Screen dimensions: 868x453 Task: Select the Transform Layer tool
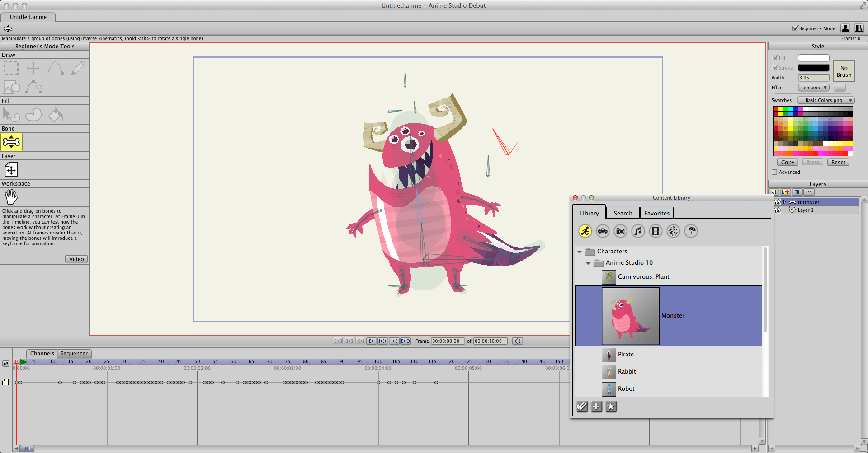coord(11,170)
